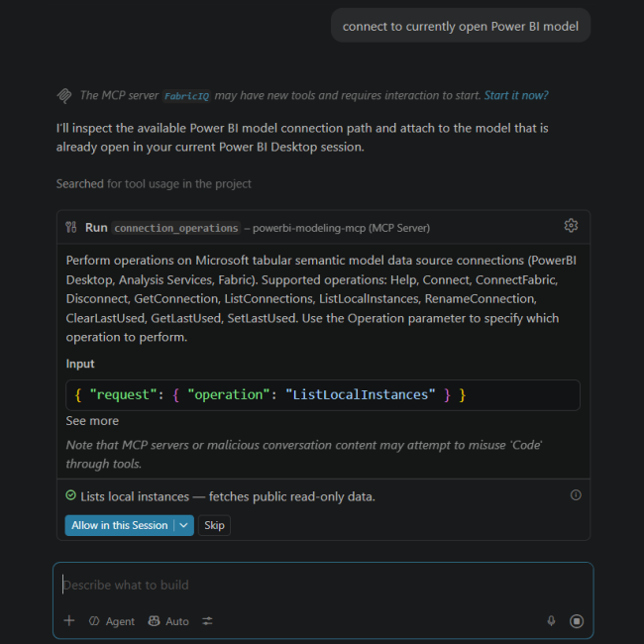Open the tool settings gear icon

point(571,226)
